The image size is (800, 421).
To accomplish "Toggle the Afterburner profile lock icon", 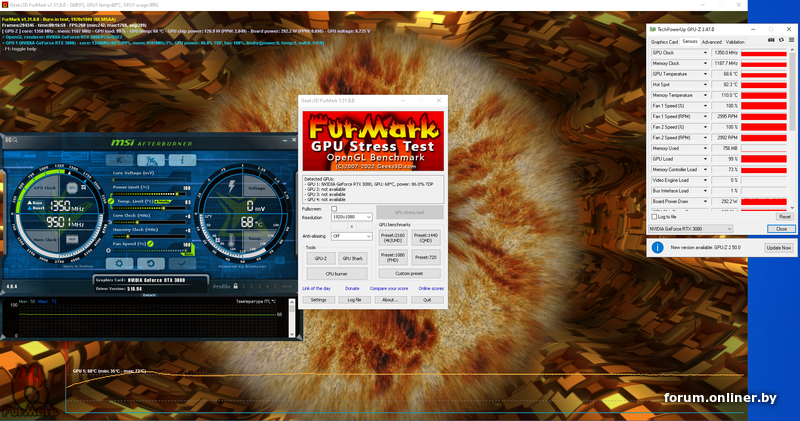I will point(235,286).
